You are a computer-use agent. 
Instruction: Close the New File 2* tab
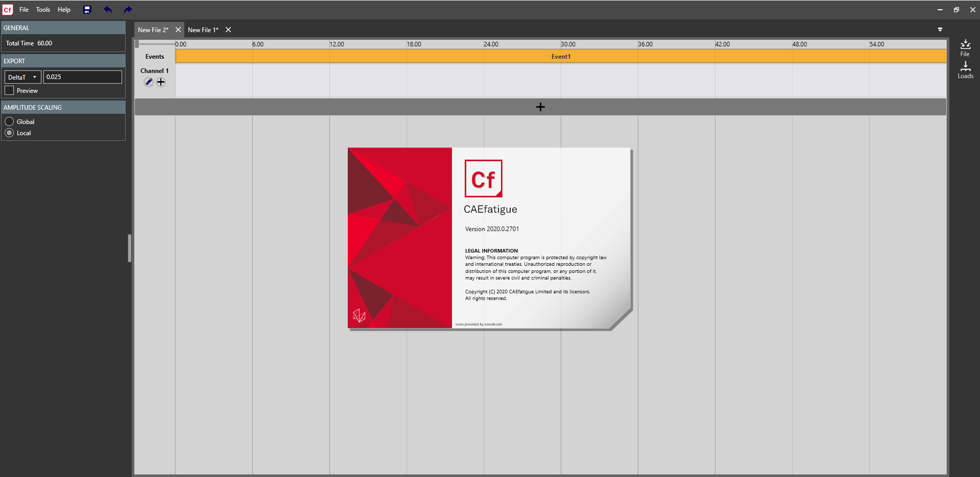point(178,30)
